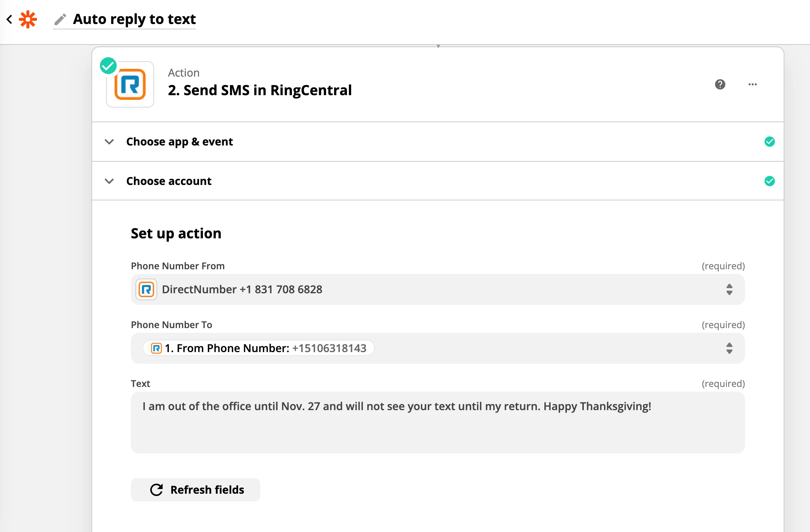Click the back arrow to exit the editor

[x=9, y=19]
